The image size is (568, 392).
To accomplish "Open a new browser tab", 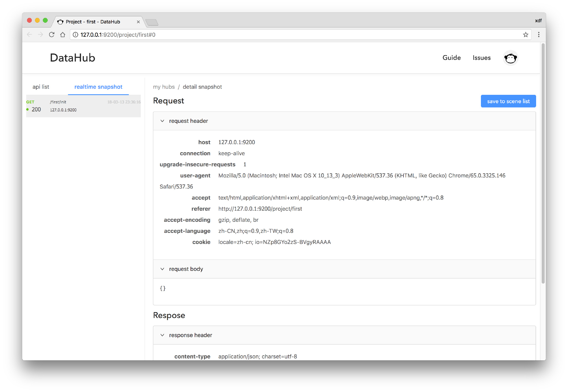I will pos(152,22).
